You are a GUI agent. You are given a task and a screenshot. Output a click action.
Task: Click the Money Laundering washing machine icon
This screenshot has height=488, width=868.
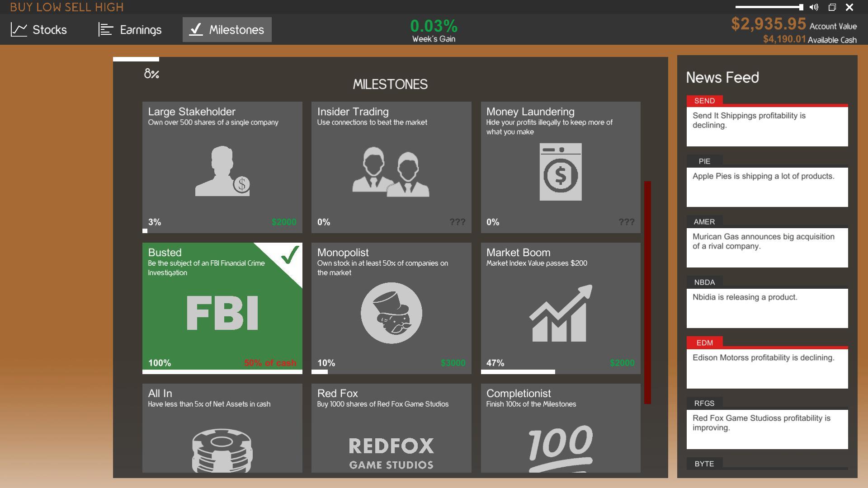click(x=560, y=172)
